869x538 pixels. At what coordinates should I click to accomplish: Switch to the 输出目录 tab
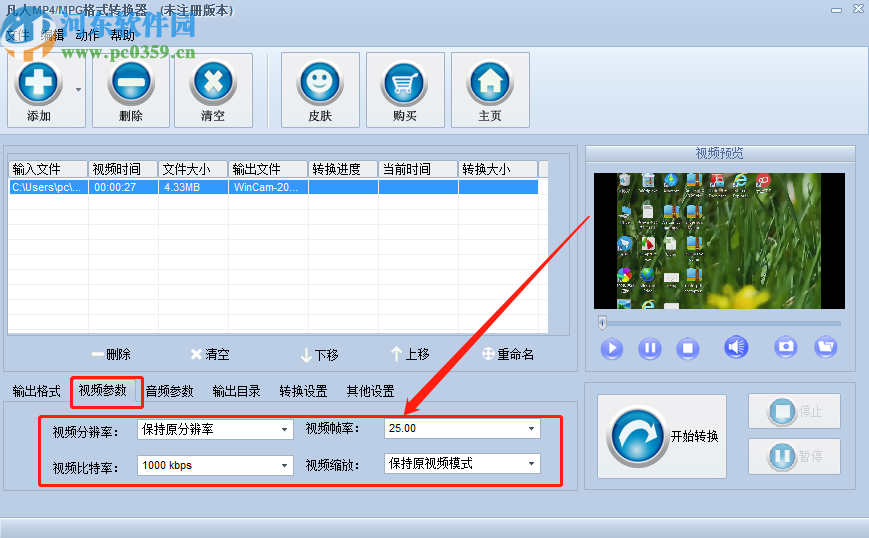[x=237, y=391]
